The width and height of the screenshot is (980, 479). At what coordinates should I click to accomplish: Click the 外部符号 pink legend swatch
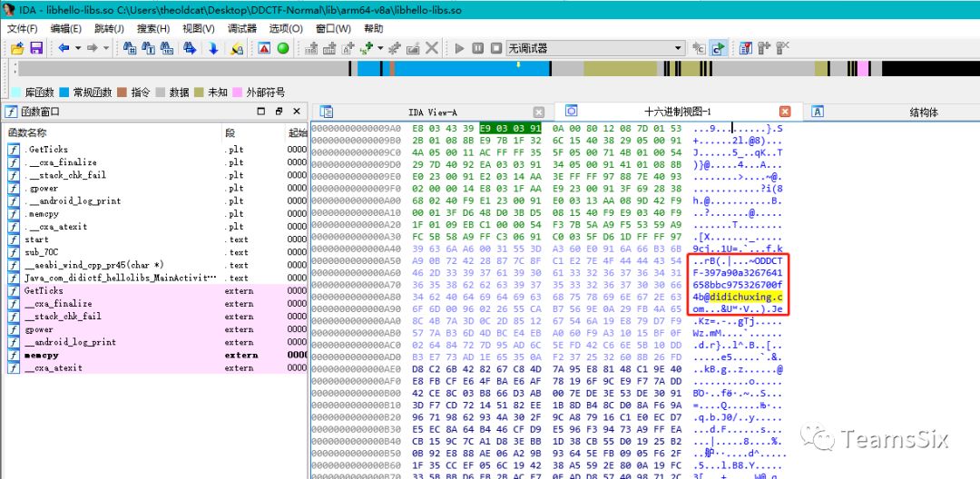point(238,93)
